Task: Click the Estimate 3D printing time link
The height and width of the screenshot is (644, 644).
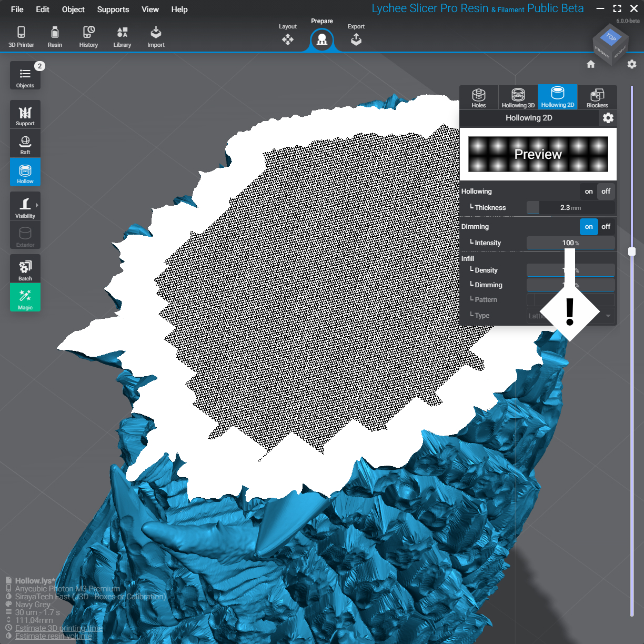Action: click(59, 628)
